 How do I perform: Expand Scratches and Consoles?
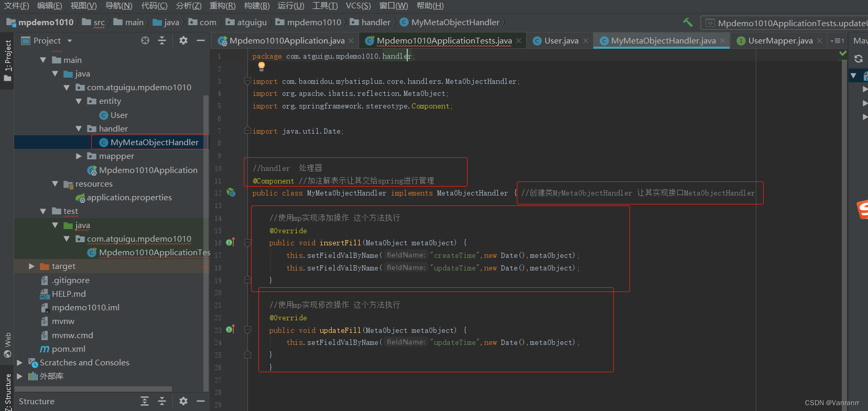coord(19,362)
